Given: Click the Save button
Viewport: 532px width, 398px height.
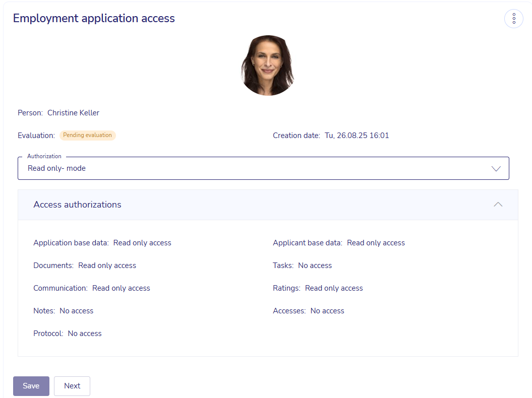Looking at the screenshot, I should 31,386.
